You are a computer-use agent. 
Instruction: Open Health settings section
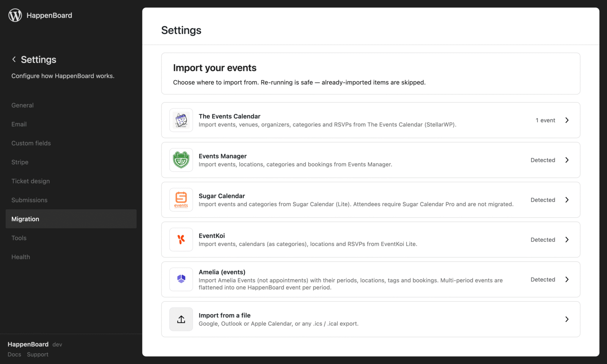tap(71, 257)
